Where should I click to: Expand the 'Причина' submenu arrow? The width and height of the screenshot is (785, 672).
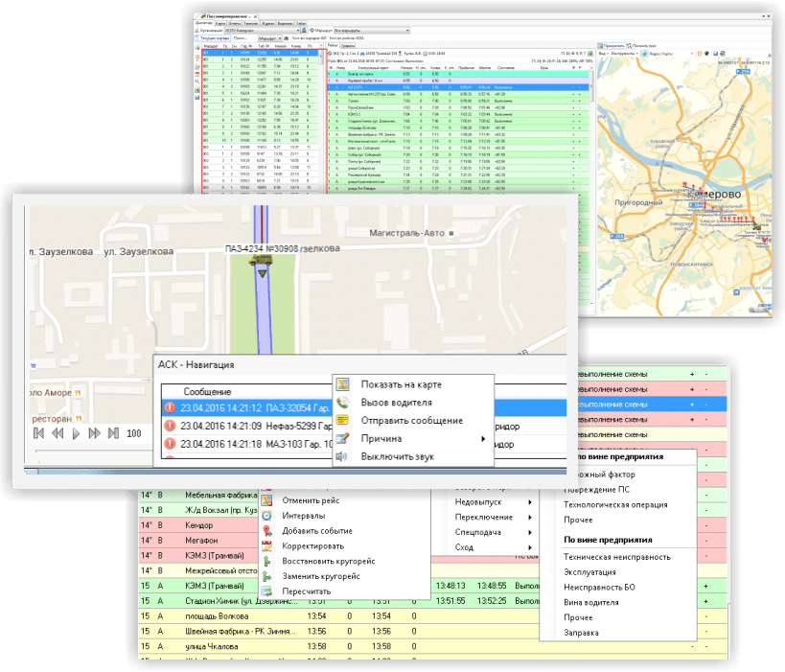click(x=483, y=439)
